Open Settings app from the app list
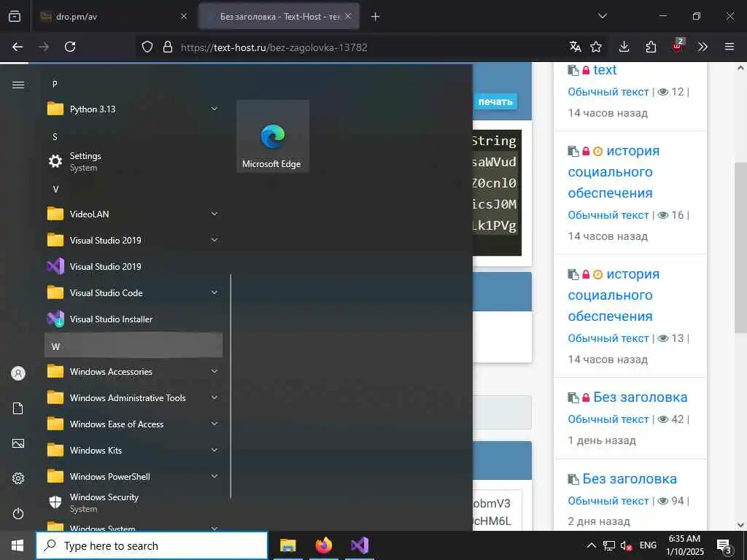The width and height of the screenshot is (747, 560). pos(133,161)
